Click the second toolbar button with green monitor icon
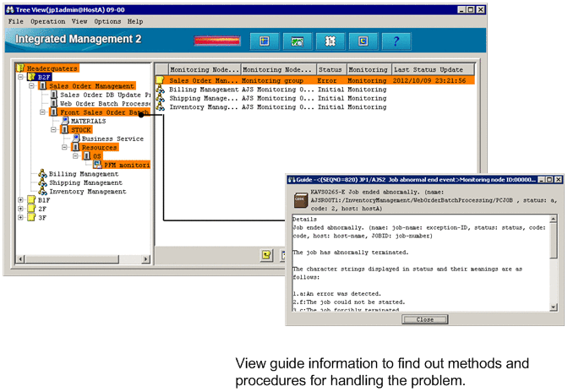568x392 pixels. coord(298,41)
